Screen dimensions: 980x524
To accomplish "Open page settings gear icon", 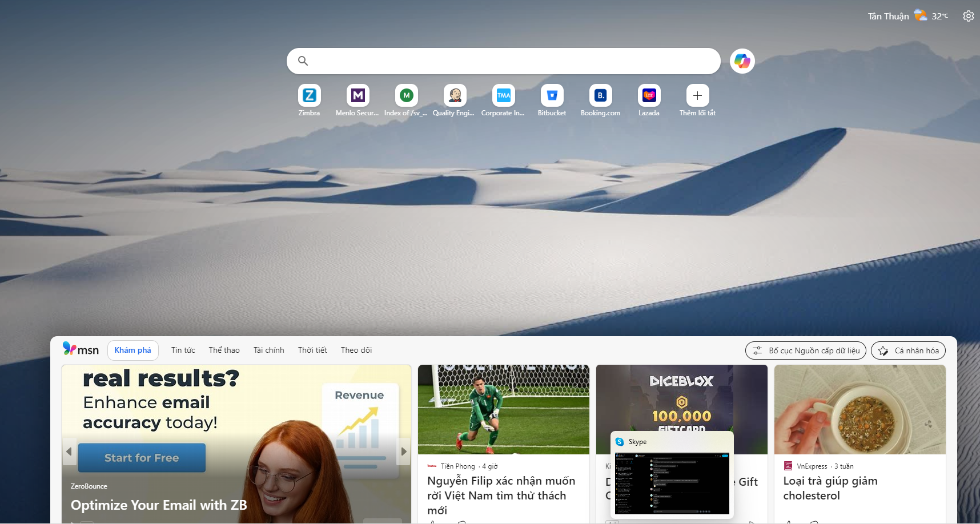I will click(x=968, y=16).
